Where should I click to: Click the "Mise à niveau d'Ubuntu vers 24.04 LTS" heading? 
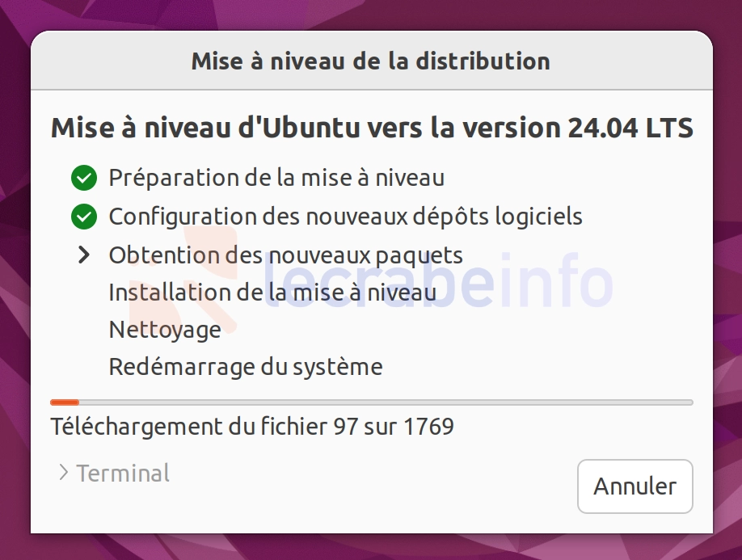372,128
